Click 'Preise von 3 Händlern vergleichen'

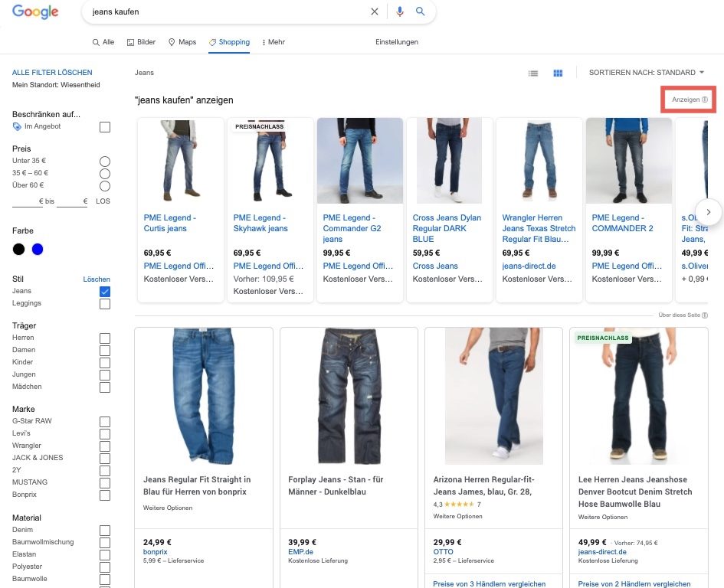489,584
